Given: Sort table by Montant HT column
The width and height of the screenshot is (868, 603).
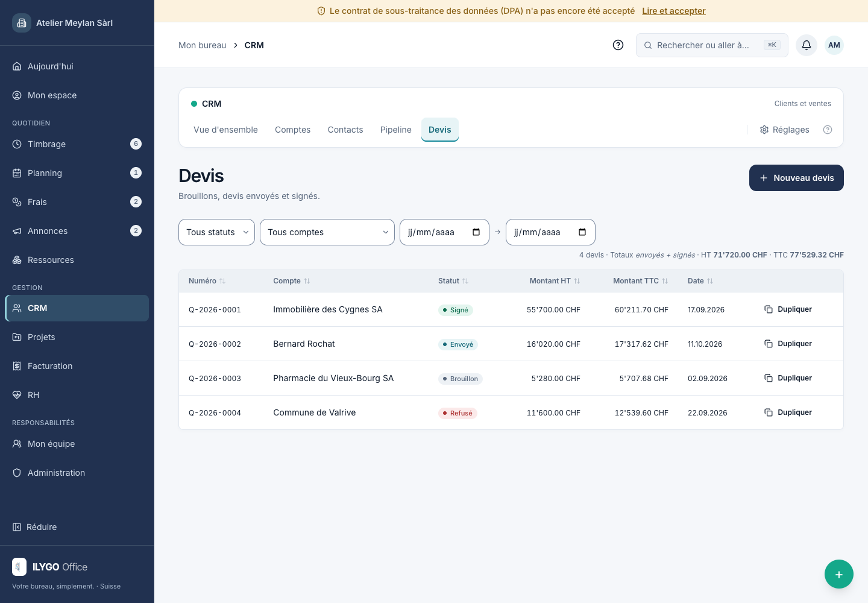Looking at the screenshot, I should tap(555, 281).
